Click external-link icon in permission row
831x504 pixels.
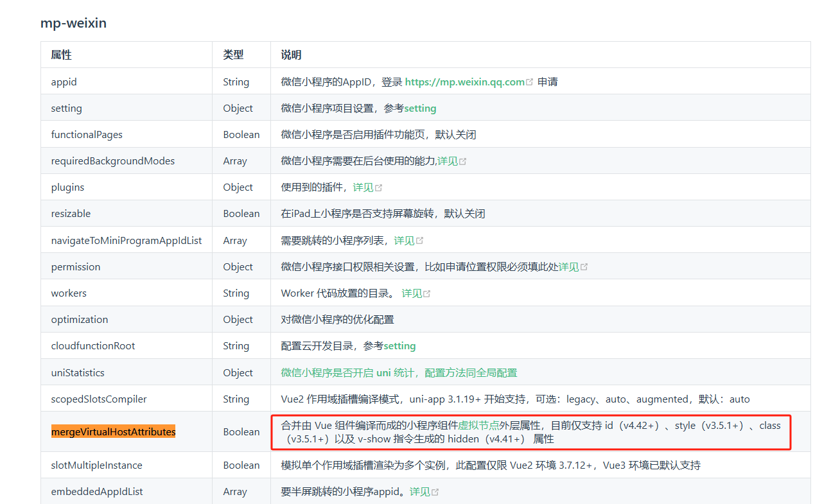tap(584, 267)
